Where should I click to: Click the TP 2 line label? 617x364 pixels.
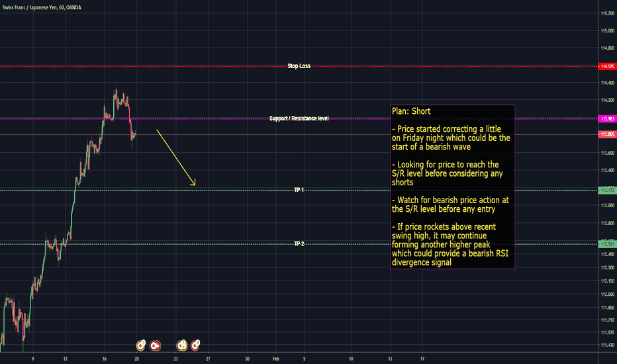(299, 244)
